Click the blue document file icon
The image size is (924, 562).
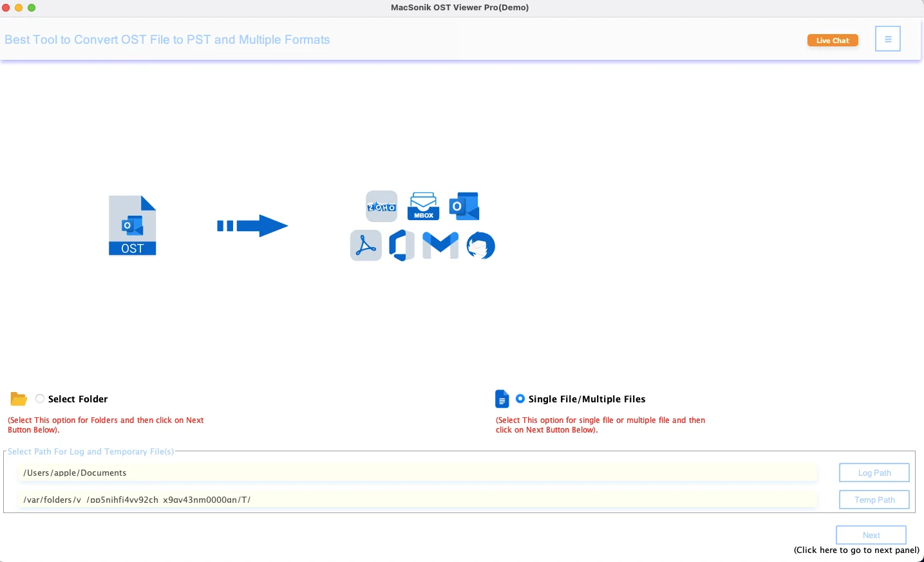(x=502, y=399)
